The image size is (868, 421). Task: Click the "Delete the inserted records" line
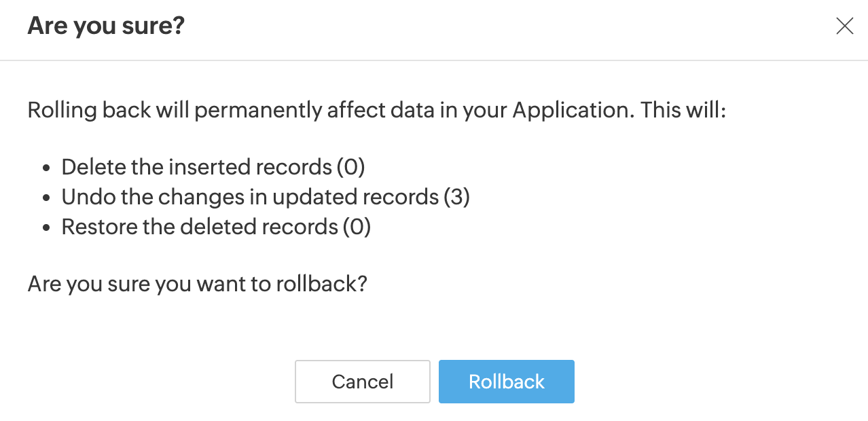pyautogui.click(x=198, y=167)
